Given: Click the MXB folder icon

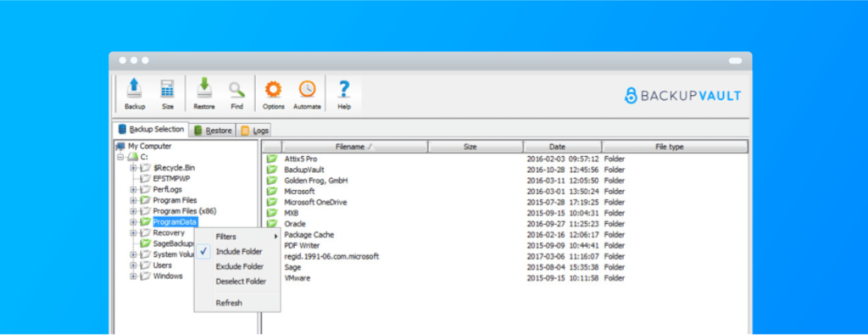Looking at the screenshot, I should point(272,213).
